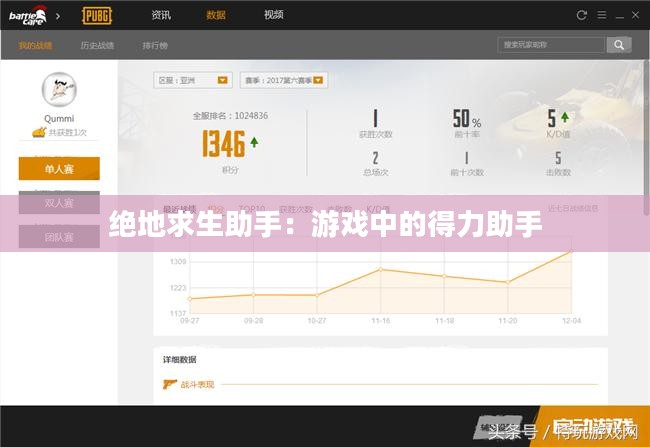The height and width of the screenshot is (447, 650).
Task: Open the three-line menu icon in the title bar
Action: [601, 15]
